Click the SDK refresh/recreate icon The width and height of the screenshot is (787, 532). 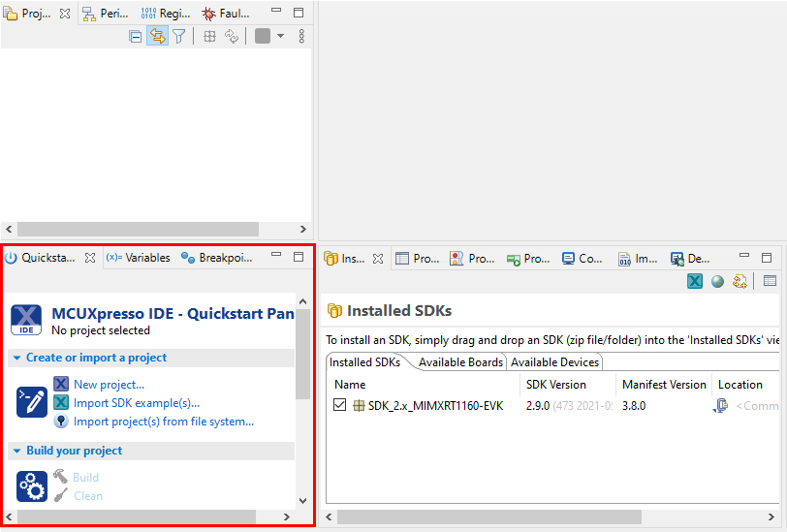[740, 281]
